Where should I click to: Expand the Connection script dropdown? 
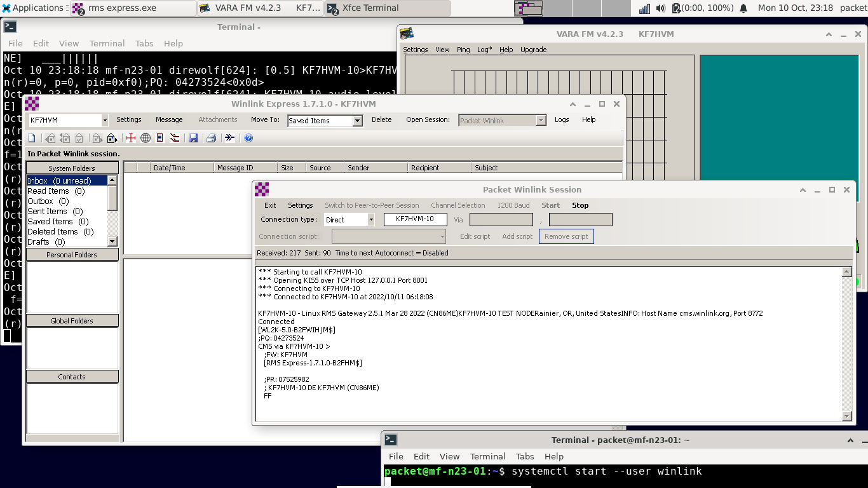pos(443,236)
